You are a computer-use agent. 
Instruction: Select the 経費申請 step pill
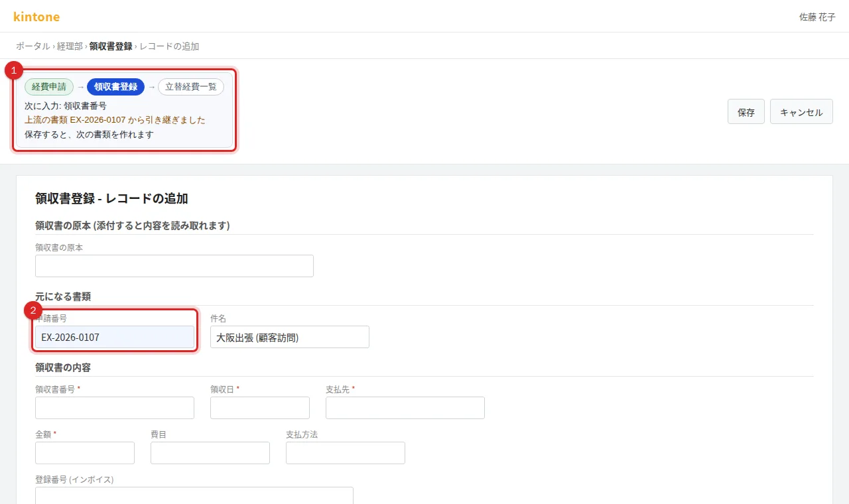click(x=49, y=87)
